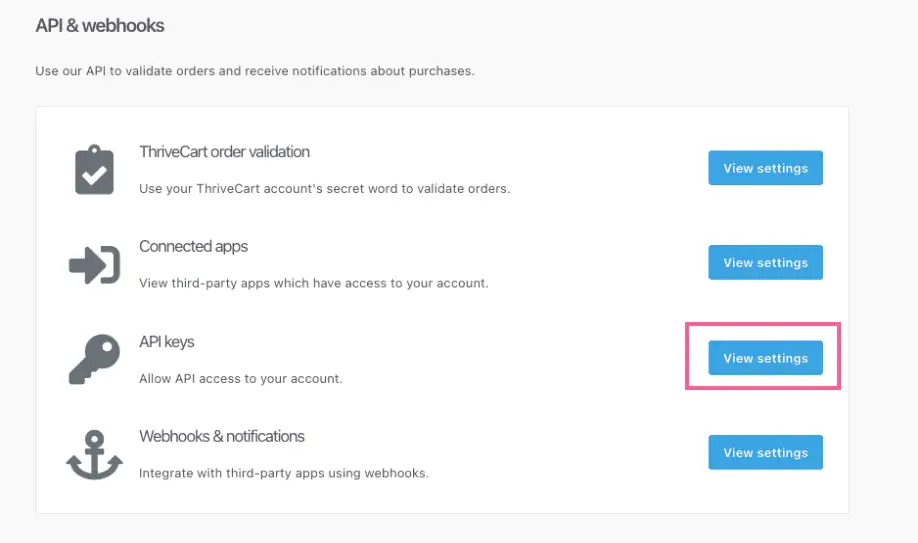Screen dimensions: 918x543
Task: Select the ThriveCart order validation title
Action: point(224,152)
